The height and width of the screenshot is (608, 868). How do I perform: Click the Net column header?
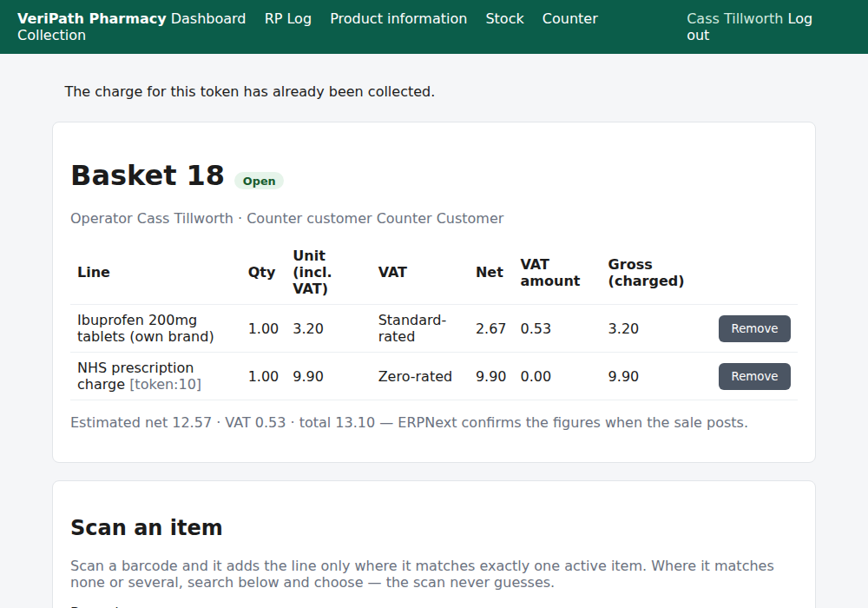click(490, 273)
